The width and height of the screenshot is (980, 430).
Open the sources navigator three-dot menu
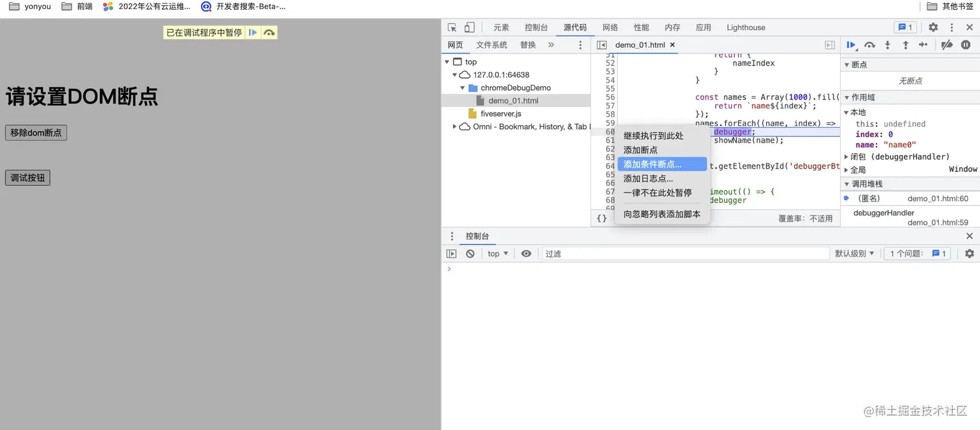(580, 45)
